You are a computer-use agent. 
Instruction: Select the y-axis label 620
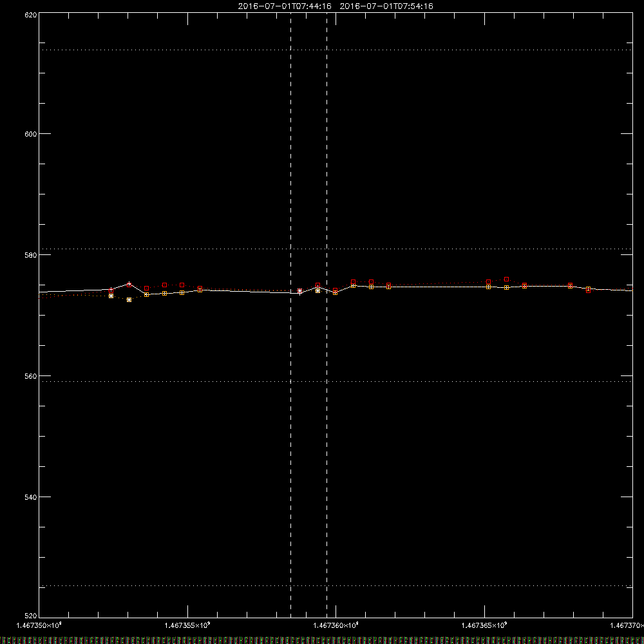click(x=31, y=15)
